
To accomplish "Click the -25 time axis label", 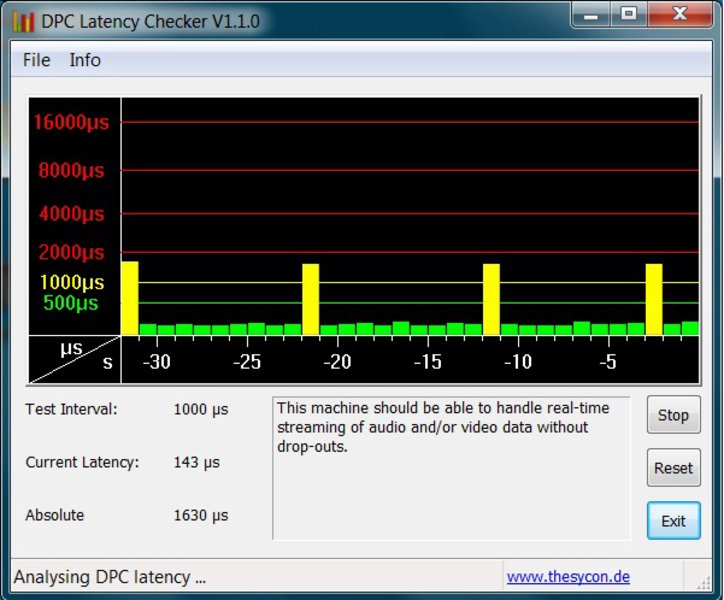I will click(x=247, y=362).
